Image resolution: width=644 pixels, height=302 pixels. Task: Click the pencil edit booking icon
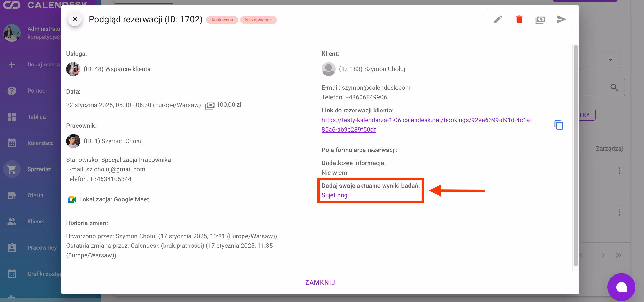[498, 19]
